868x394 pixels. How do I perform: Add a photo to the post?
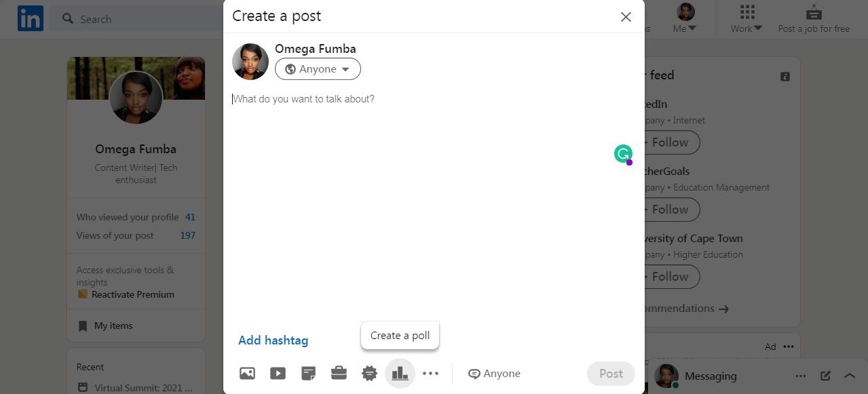click(246, 373)
